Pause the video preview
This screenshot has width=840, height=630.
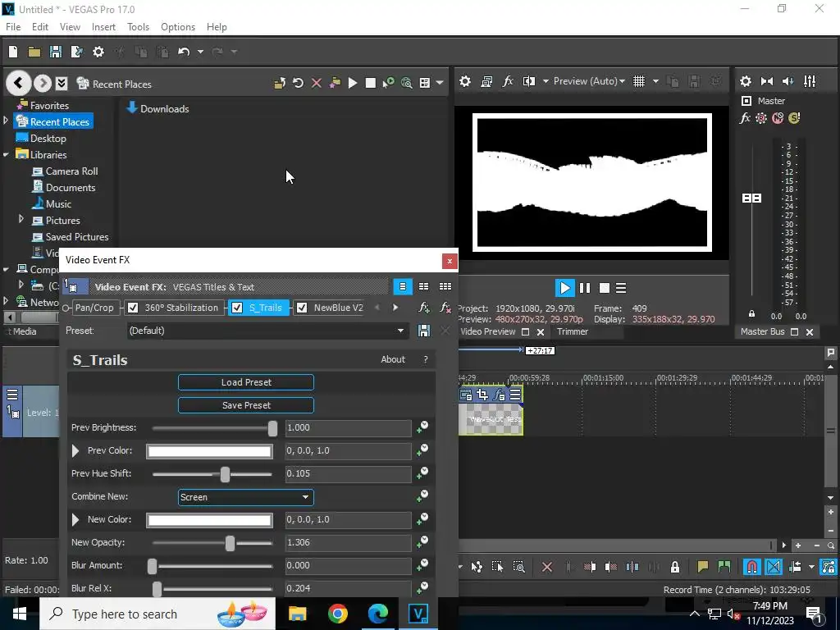tap(585, 288)
